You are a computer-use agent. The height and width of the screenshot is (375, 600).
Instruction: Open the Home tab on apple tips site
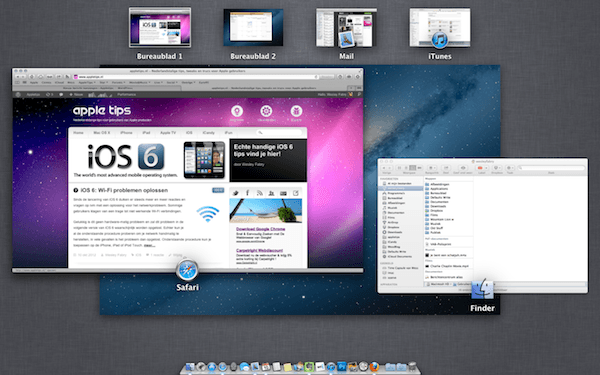coord(78,132)
